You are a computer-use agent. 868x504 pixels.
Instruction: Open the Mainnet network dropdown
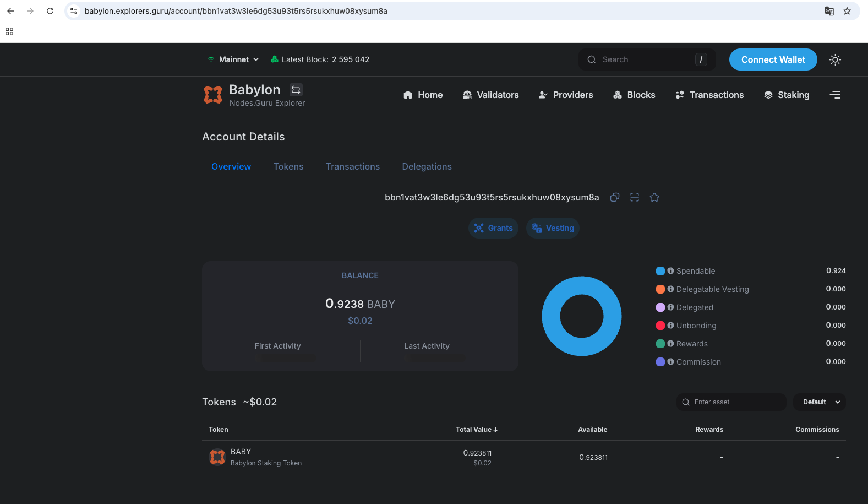click(233, 59)
